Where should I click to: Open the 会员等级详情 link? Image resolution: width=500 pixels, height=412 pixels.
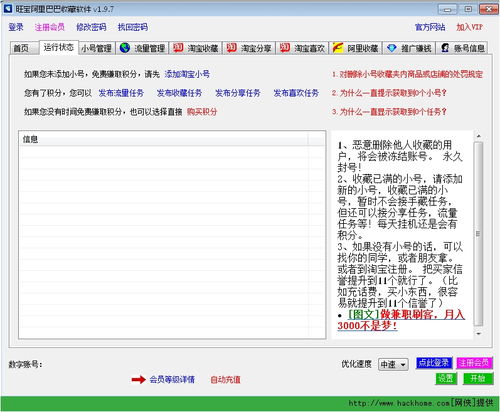pos(172,379)
